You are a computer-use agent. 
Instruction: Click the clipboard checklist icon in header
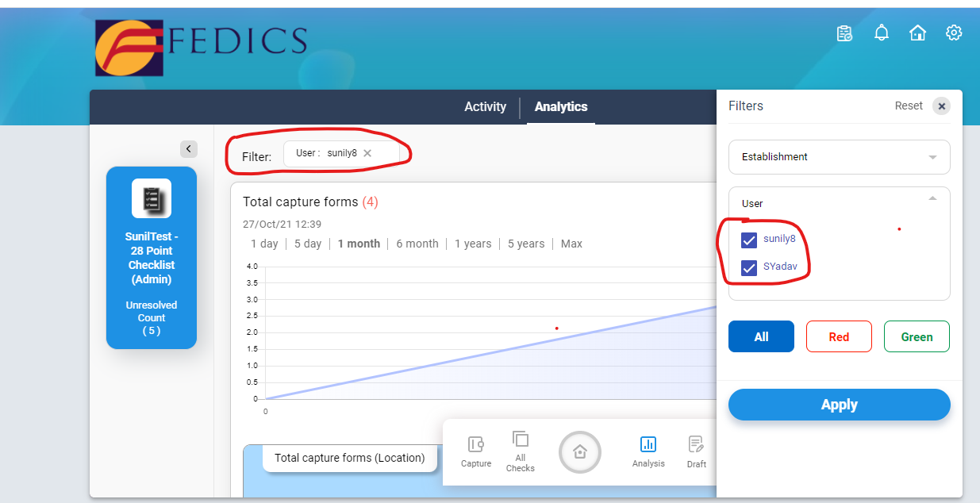click(844, 33)
